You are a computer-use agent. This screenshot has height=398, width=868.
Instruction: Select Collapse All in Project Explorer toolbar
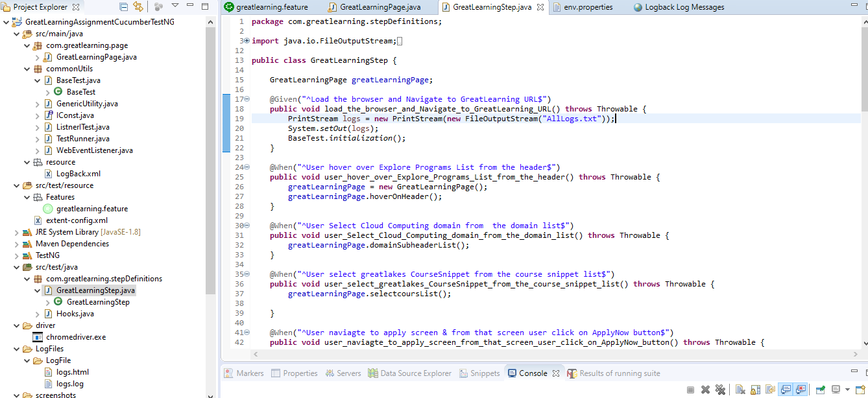click(x=123, y=6)
